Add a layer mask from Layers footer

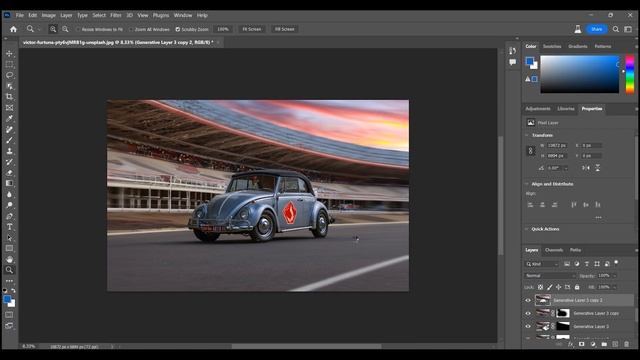(582, 344)
